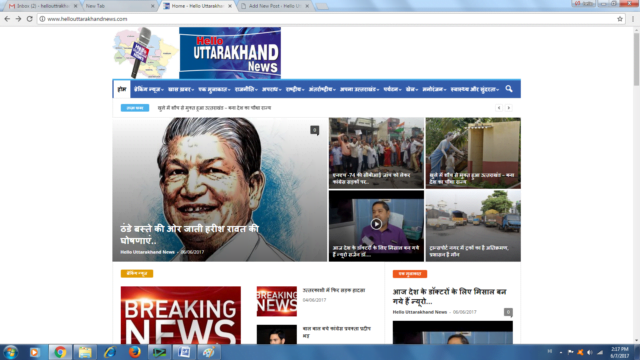The width and height of the screenshot is (640, 360).
Task: Click the taskbar clock showing 2:17 PM
Action: click(x=620, y=352)
